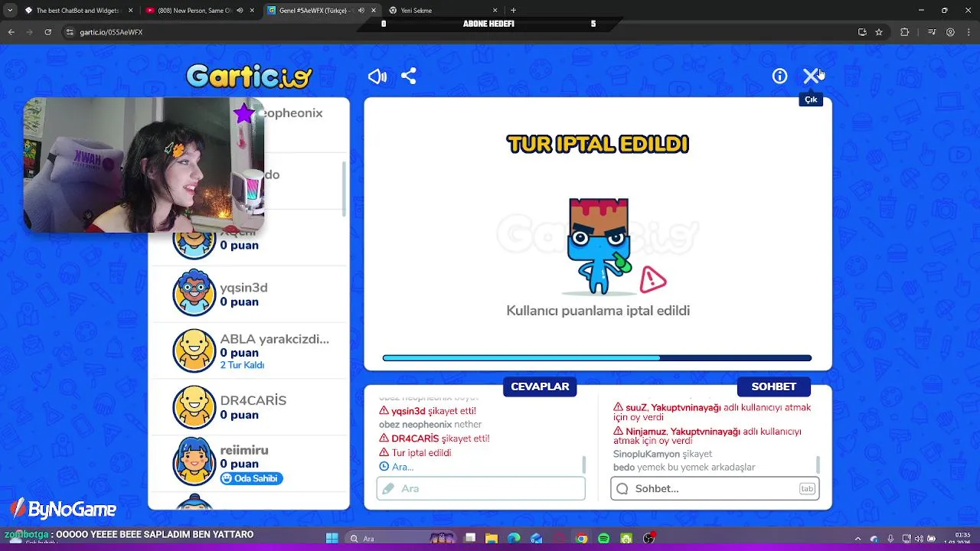Image resolution: width=980 pixels, height=551 pixels.
Task: Open OBS Studio from the taskbar
Action: pos(649,539)
